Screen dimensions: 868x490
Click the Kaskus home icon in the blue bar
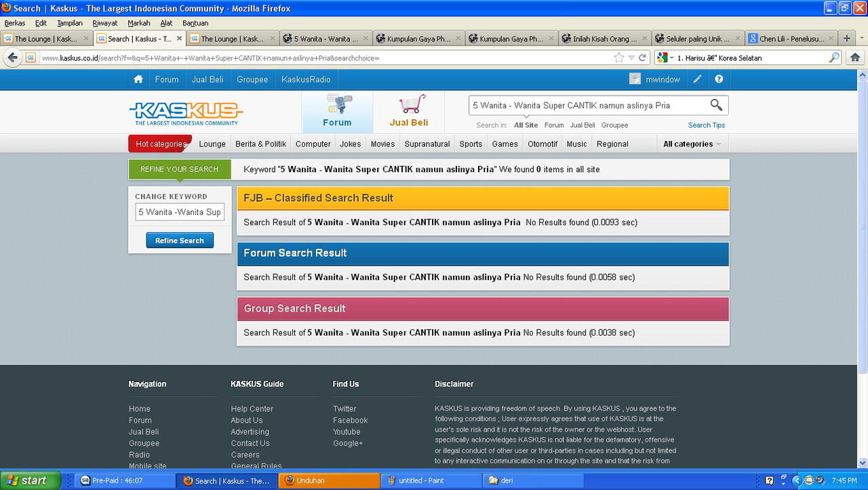[x=138, y=79]
